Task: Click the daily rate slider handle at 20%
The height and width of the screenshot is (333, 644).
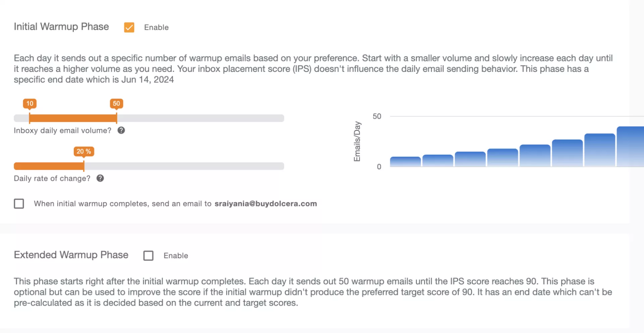Action: [x=84, y=166]
